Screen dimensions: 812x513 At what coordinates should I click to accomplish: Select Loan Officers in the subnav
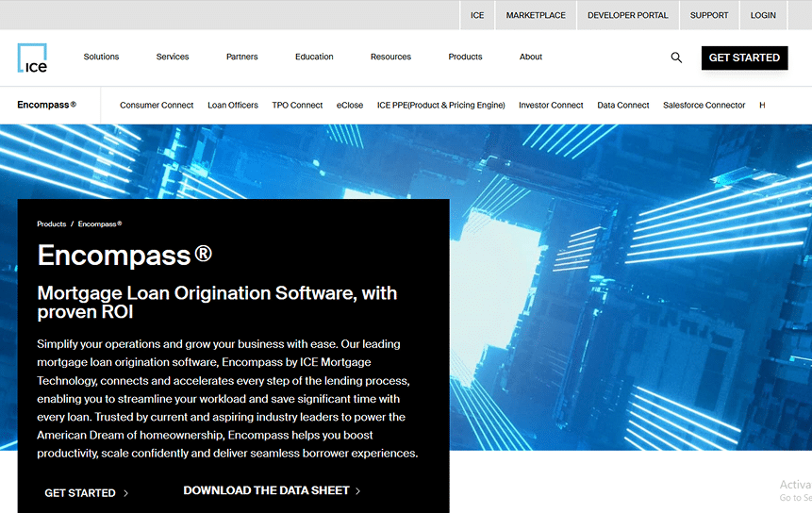[x=233, y=105]
